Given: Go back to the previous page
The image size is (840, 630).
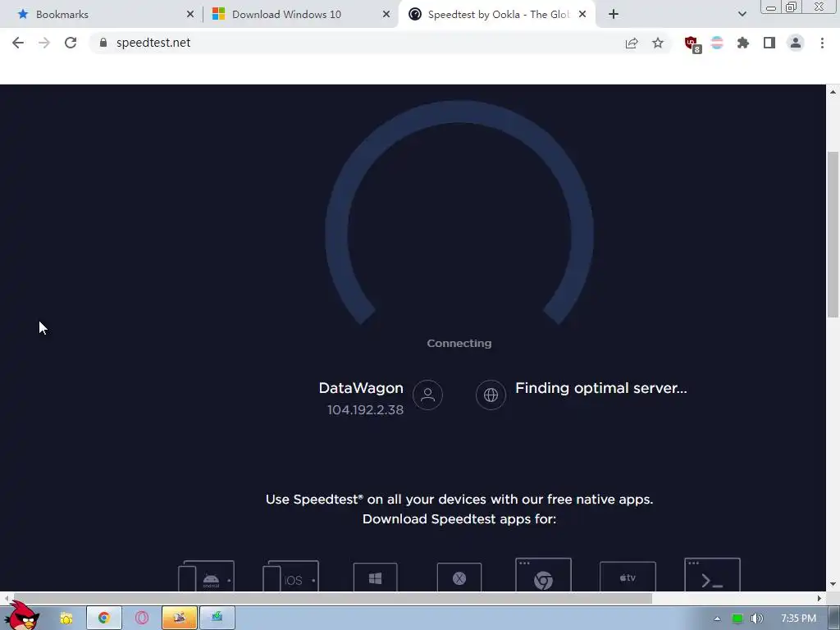Looking at the screenshot, I should 18,43.
